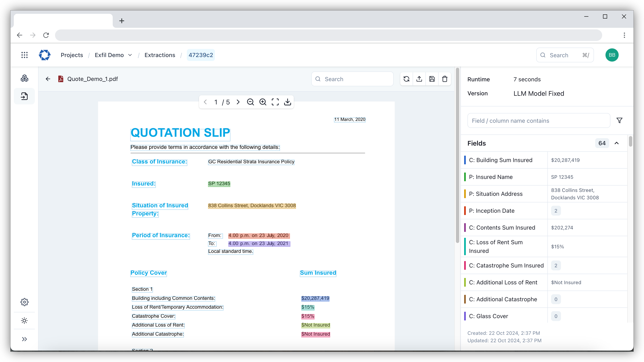This screenshot has width=644, height=362.
Task: Click the refresh extraction icon
Action: 406,79
